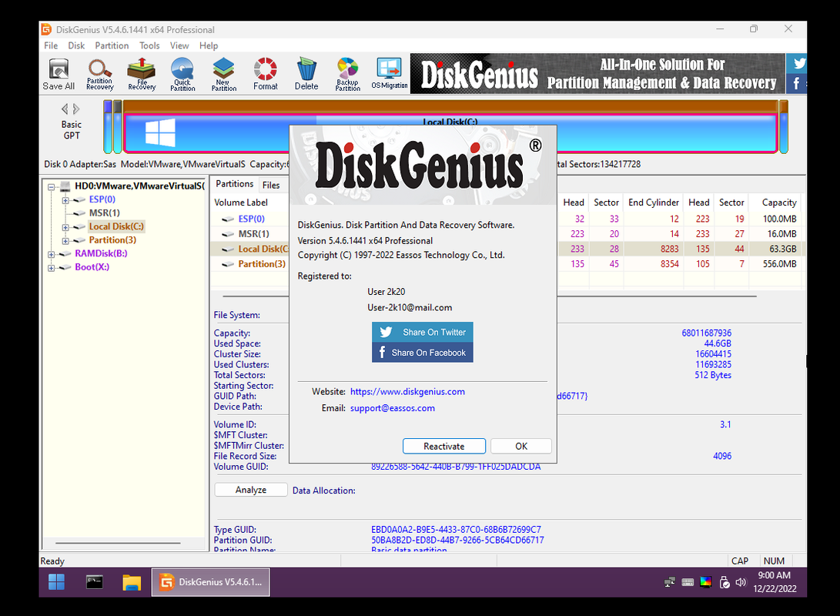The image size is (840, 616).
Task: Open the Tools menu
Action: [149, 45]
